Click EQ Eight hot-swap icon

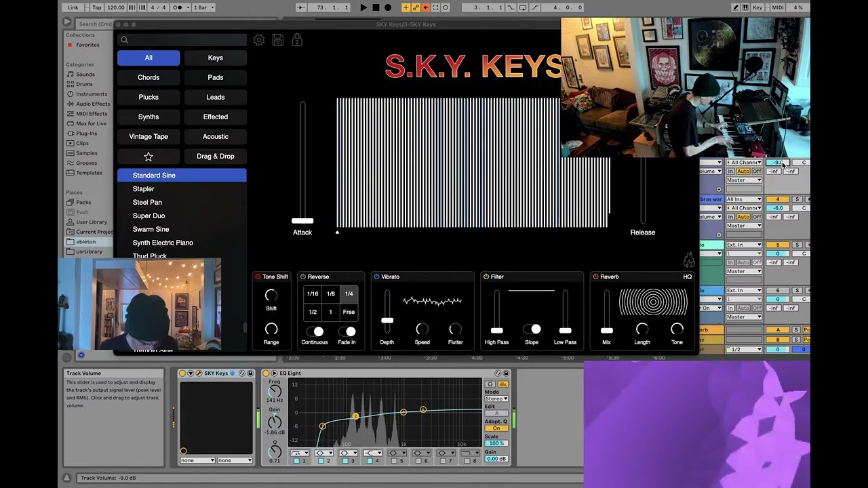[498, 373]
